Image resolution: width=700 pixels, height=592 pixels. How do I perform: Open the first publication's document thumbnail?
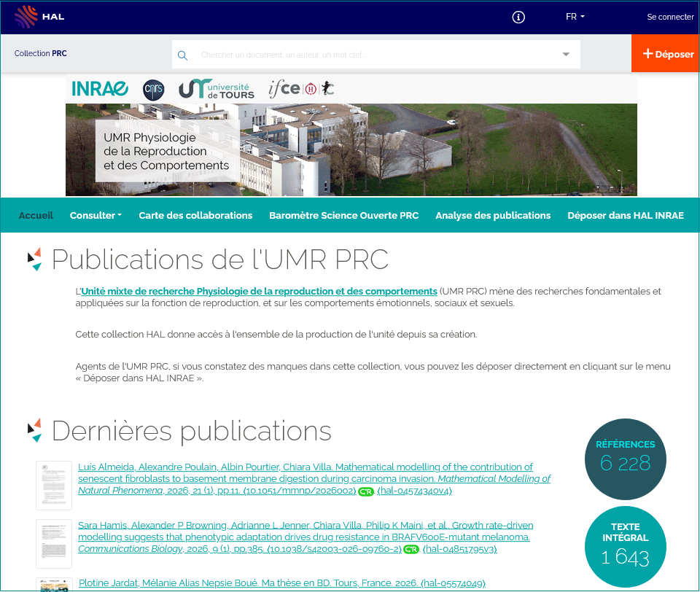click(54, 485)
